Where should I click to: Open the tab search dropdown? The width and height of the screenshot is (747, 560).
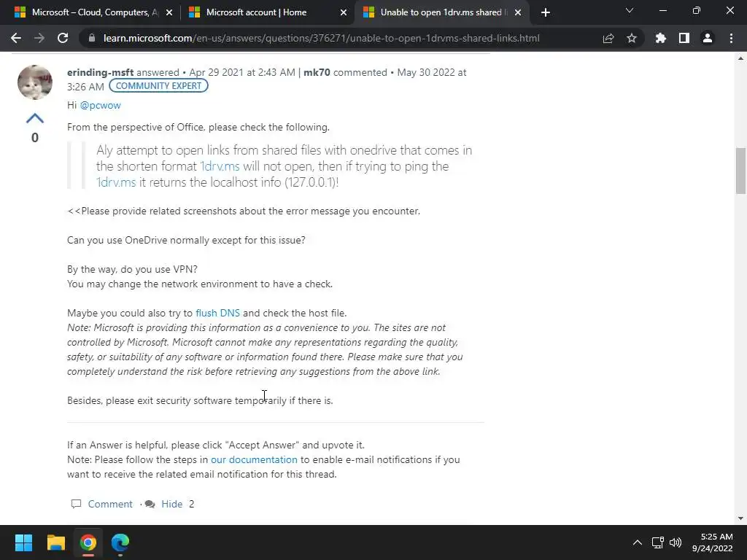pos(630,10)
